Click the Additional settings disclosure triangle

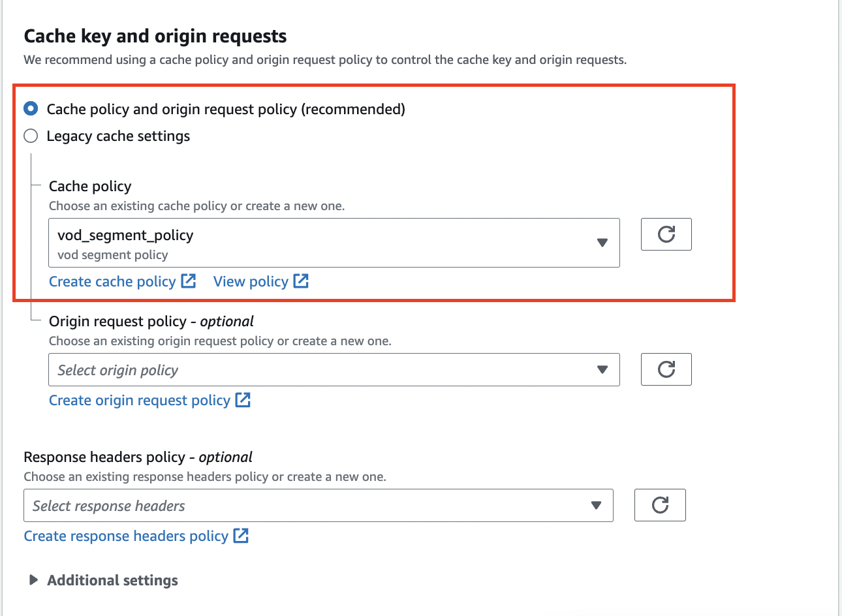coord(33,580)
